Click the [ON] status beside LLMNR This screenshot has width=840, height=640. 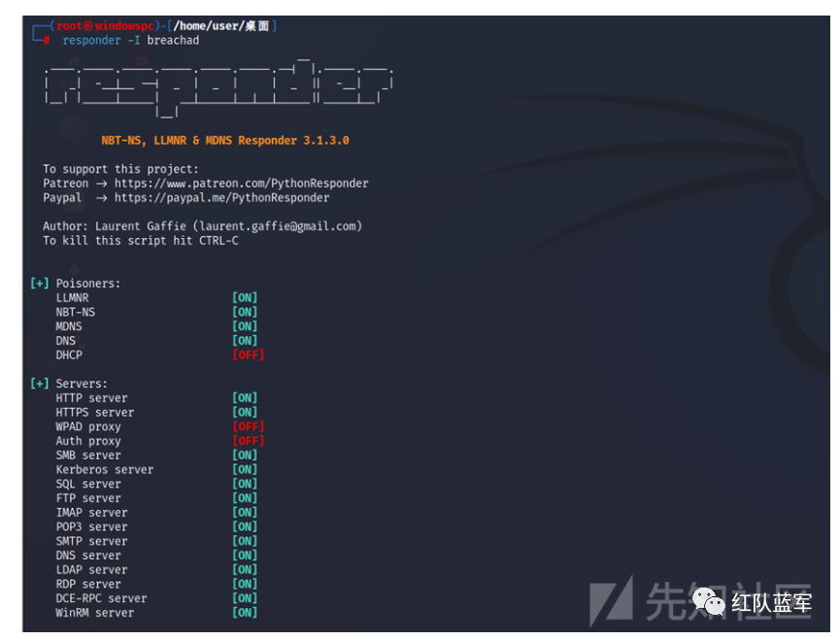coord(245,298)
